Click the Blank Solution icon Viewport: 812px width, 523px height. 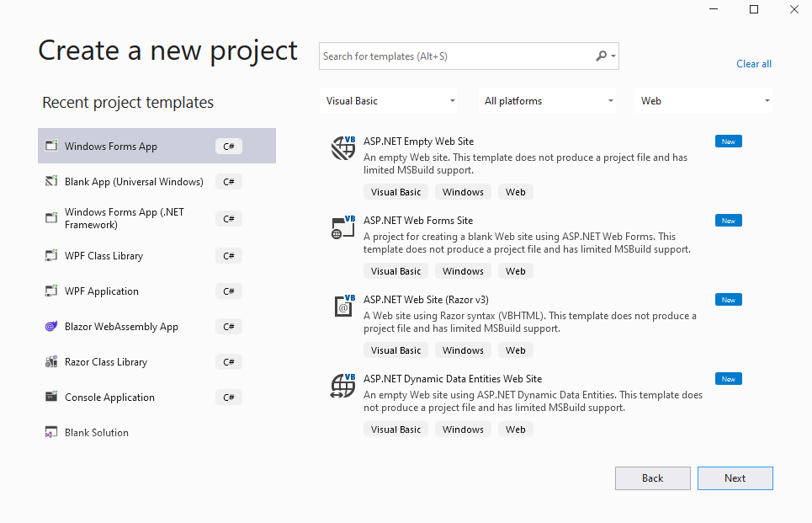pos(51,432)
